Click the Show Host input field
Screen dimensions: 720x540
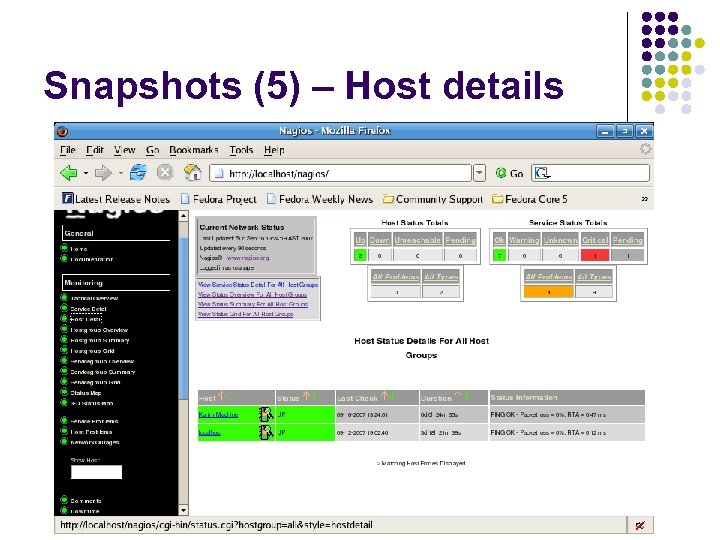click(x=96, y=472)
